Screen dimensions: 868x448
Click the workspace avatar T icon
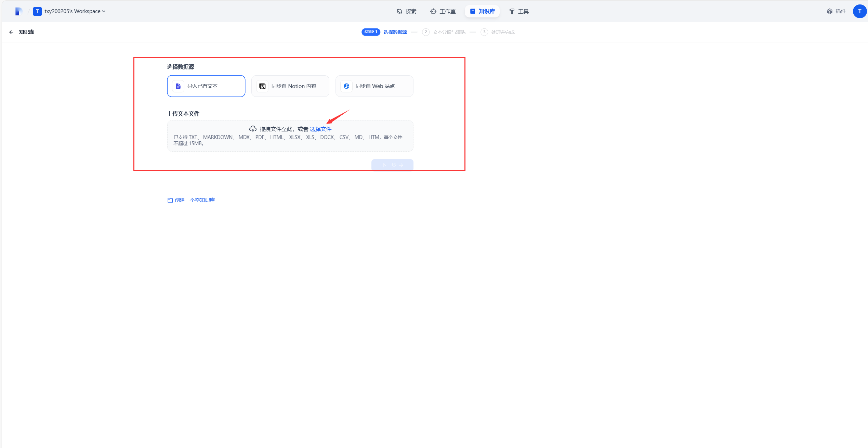tap(37, 11)
